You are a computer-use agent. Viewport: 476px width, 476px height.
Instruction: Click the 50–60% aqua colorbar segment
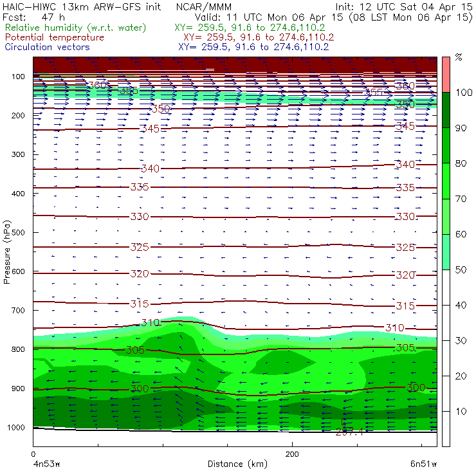pos(446,252)
